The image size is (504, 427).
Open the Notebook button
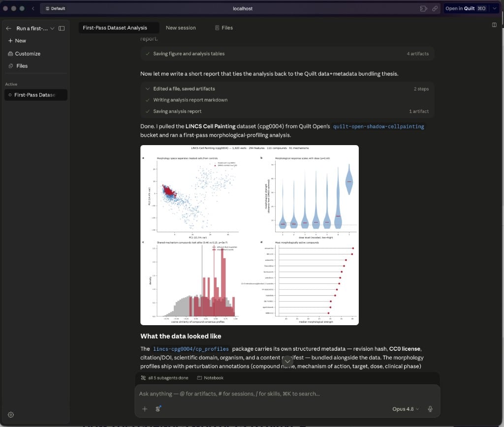(210, 378)
